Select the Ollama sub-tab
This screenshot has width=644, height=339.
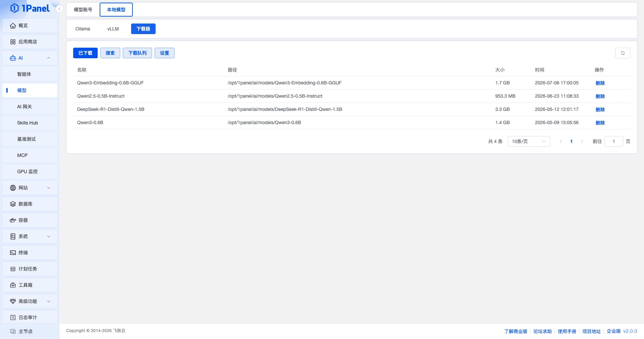click(83, 29)
